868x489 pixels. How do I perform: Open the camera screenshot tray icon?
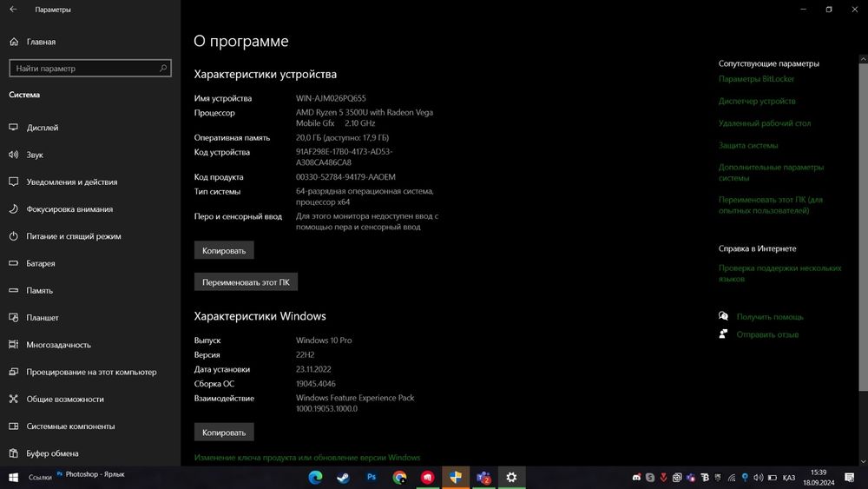coord(677,478)
